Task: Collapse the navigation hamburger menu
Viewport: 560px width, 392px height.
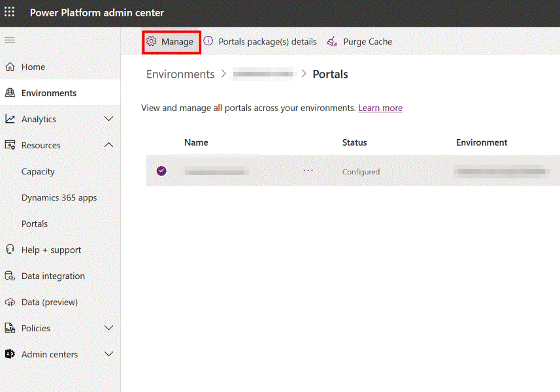Action: pos(10,40)
